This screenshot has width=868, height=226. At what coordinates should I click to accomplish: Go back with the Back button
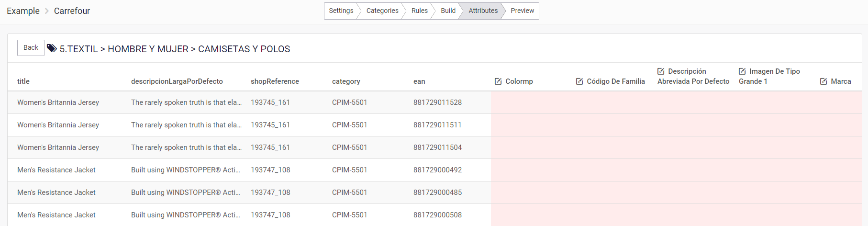tap(31, 48)
